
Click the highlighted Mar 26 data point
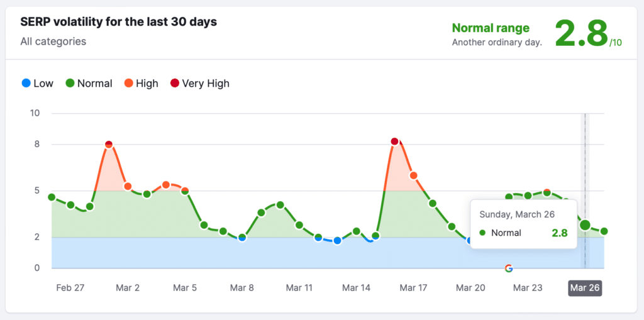click(585, 225)
